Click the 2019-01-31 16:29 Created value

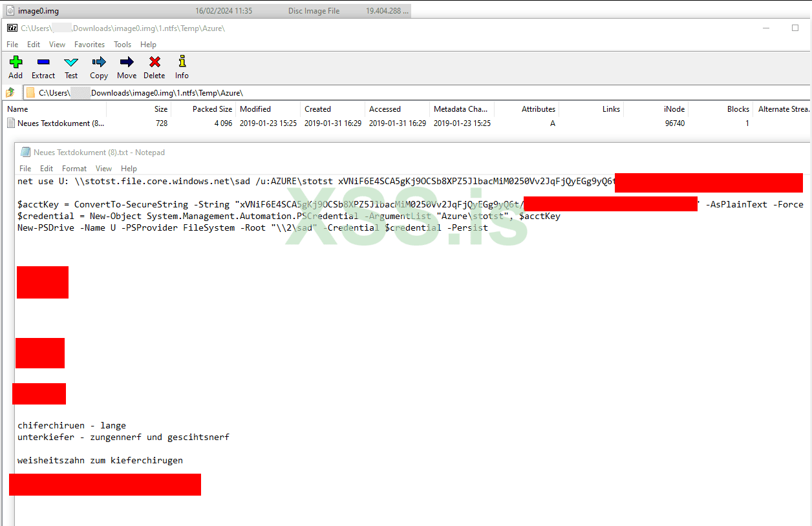(x=332, y=123)
